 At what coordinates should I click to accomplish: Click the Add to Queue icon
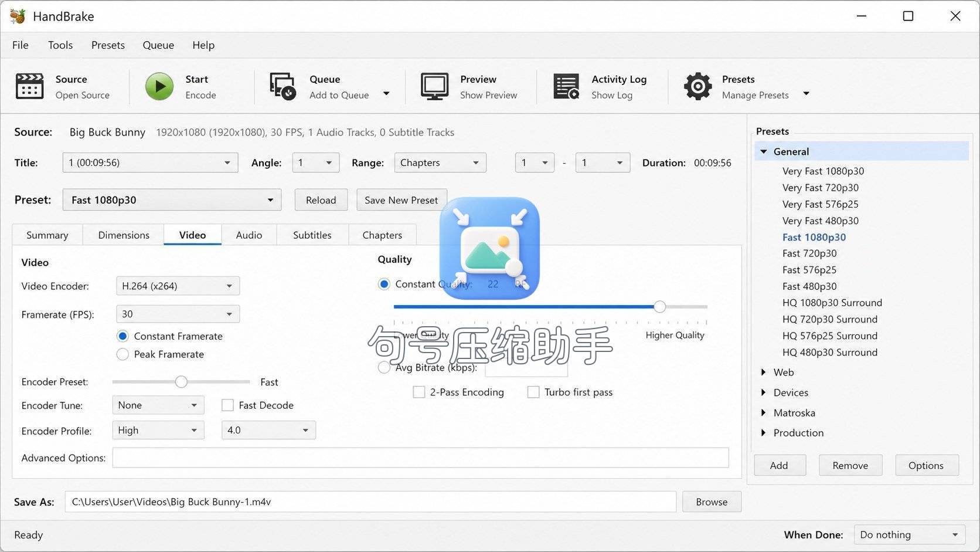[x=283, y=86]
